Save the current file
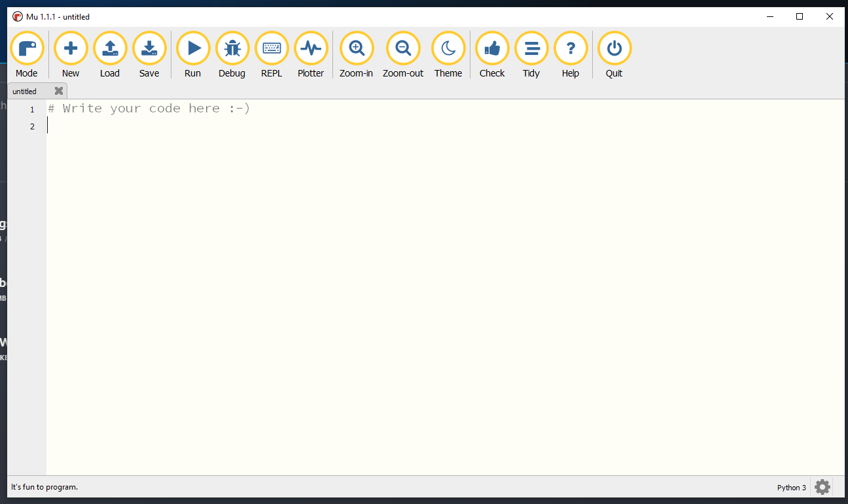Viewport: 848px width, 504px height. pyautogui.click(x=149, y=48)
